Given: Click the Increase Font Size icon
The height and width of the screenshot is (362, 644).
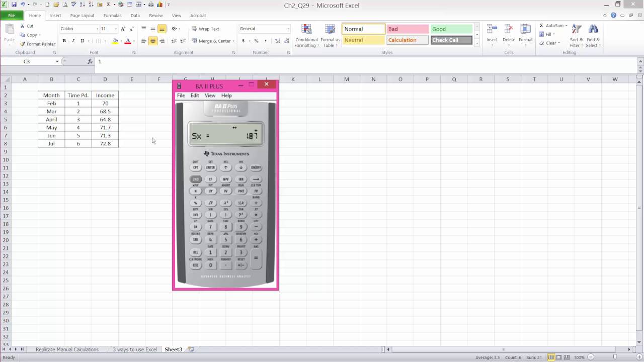Looking at the screenshot, I should [x=123, y=29].
